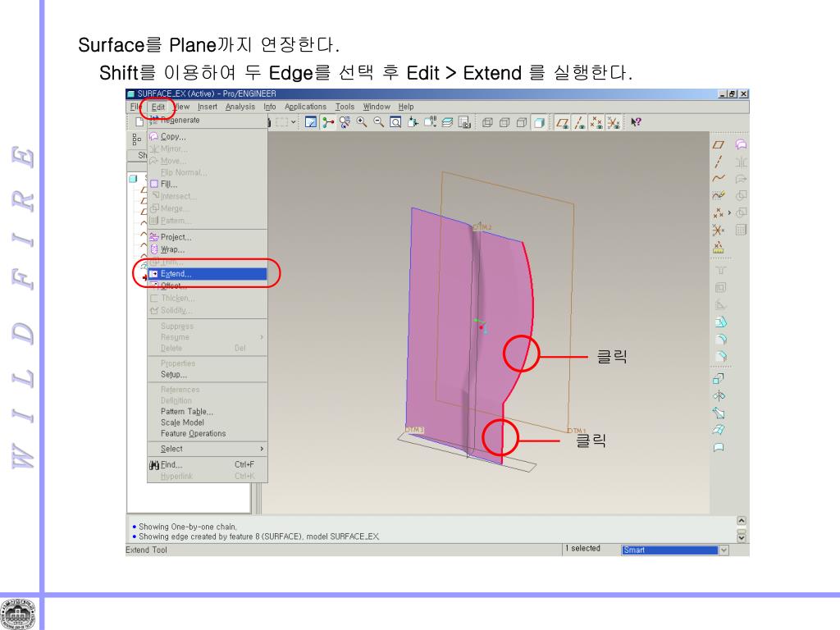Toggle datum axes display
The width and height of the screenshot is (840, 630).
580,123
